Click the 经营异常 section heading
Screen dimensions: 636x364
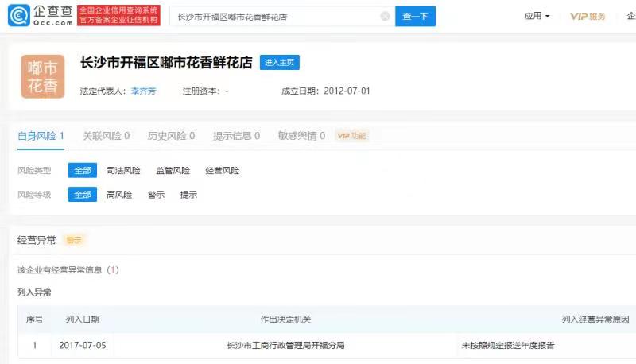(x=37, y=240)
